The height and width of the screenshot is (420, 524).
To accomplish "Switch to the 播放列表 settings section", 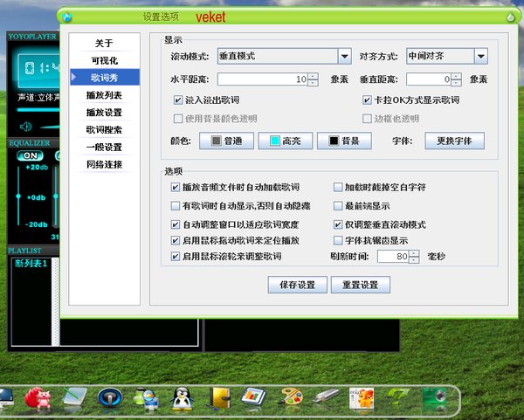I will click(x=104, y=94).
